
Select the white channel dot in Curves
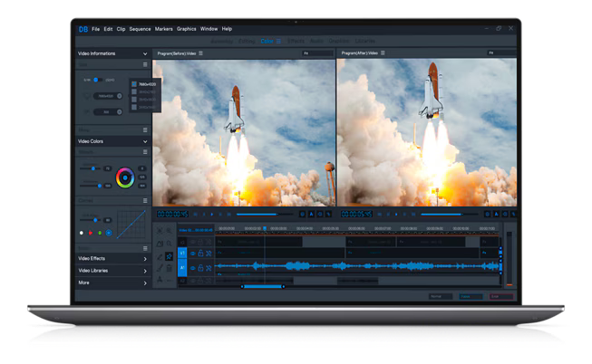coord(82,233)
